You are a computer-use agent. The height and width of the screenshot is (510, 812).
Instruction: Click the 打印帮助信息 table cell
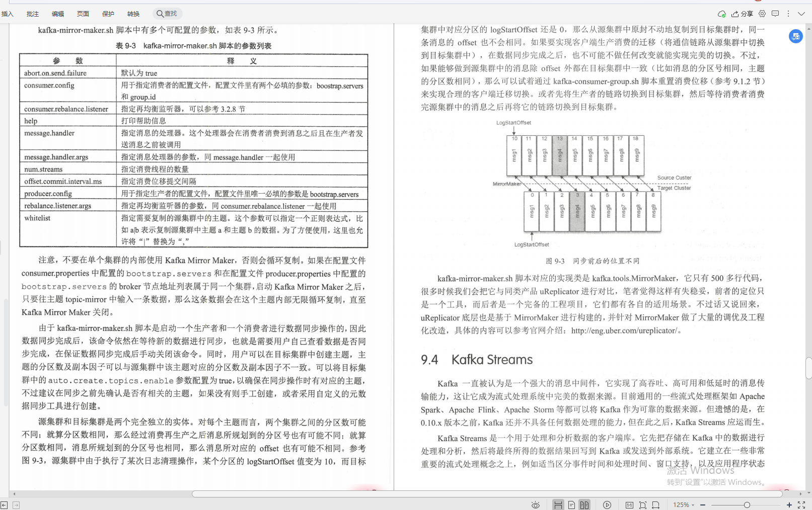(x=242, y=121)
